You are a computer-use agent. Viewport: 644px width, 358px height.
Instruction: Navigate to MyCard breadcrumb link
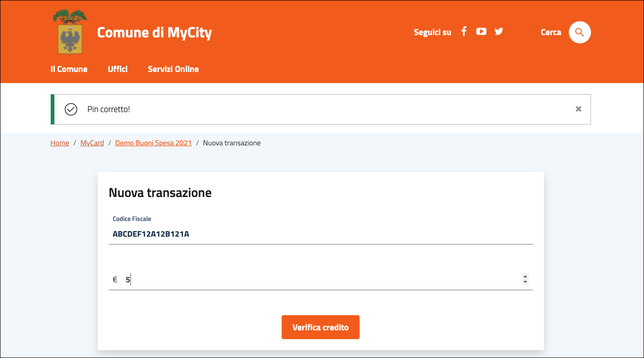(x=92, y=143)
